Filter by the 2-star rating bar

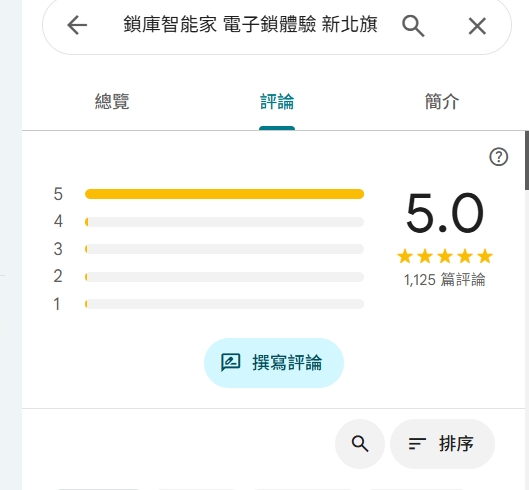(x=208, y=277)
